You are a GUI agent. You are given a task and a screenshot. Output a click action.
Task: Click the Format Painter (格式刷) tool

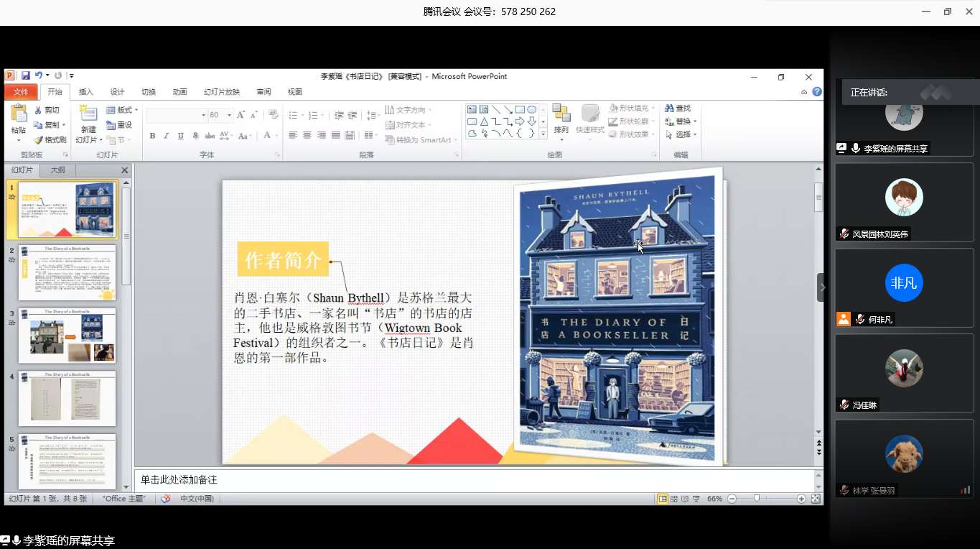(50, 139)
